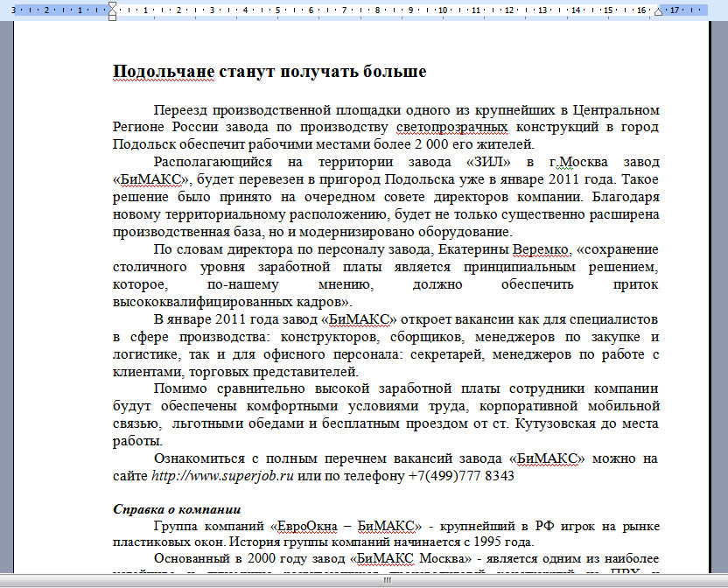Click the word "Кутузовская" in the text

click(556, 424)
